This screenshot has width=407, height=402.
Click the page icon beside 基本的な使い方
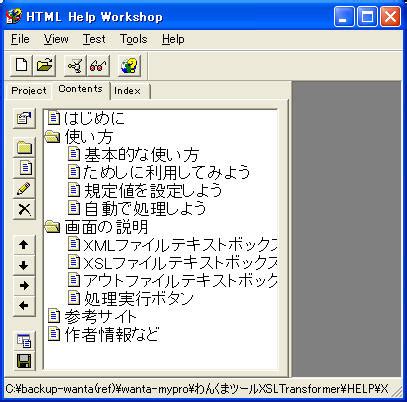(x=74, y=154)
